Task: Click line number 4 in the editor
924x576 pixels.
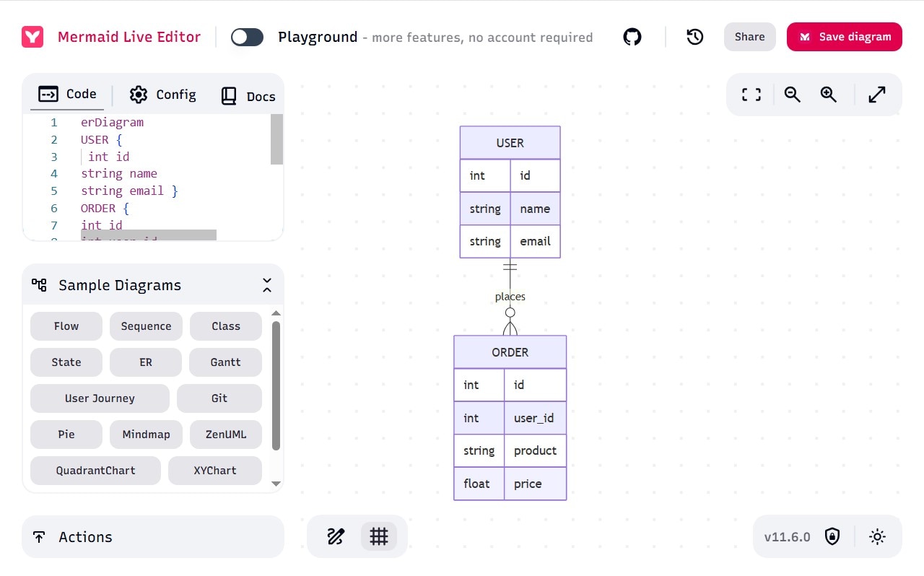Action: click(x=54, y=173)
